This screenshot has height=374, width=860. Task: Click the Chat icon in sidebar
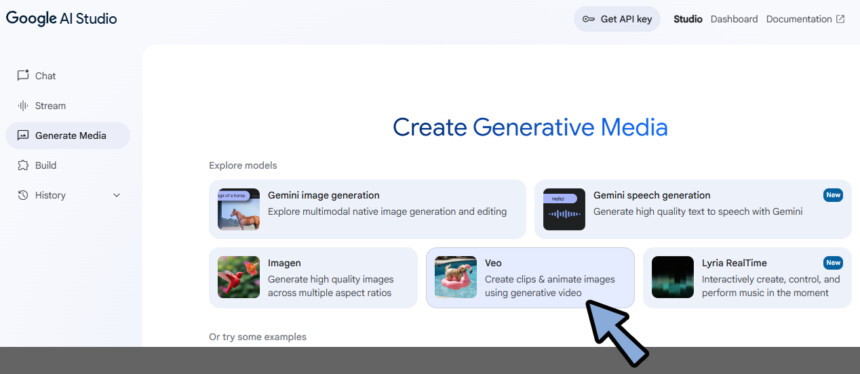(22, 76)
